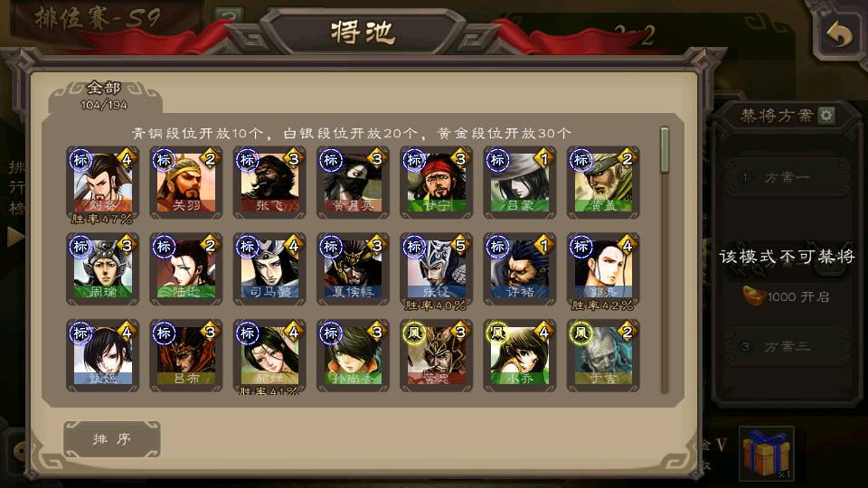Select 方案三 ban scheme slot
The height and width of the screenshot is (488, 868).
(x=786, y=346)
